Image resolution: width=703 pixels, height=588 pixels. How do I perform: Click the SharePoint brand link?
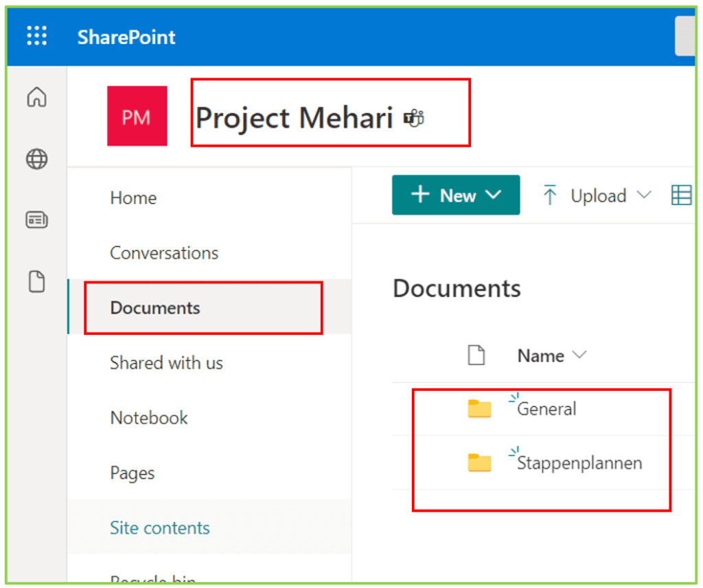[126, 37]
